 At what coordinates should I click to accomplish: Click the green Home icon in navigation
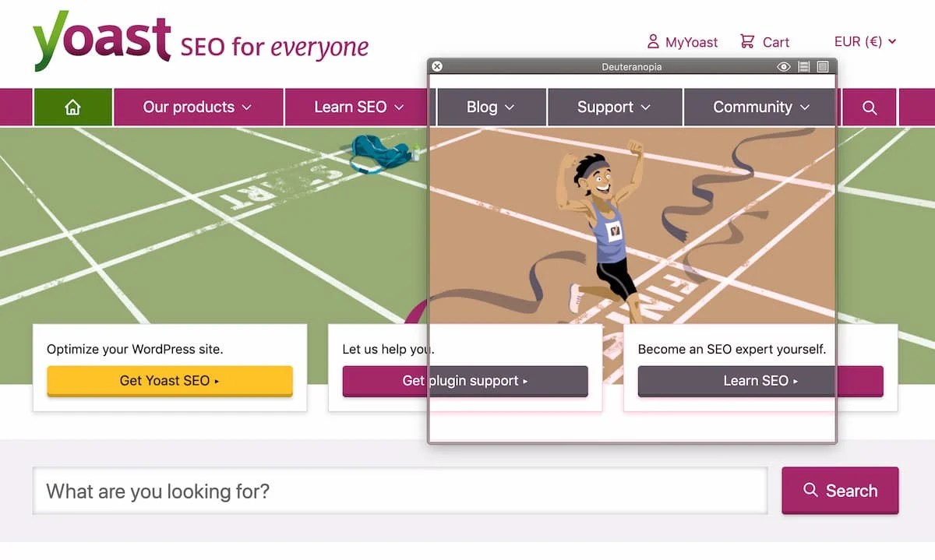72,107
